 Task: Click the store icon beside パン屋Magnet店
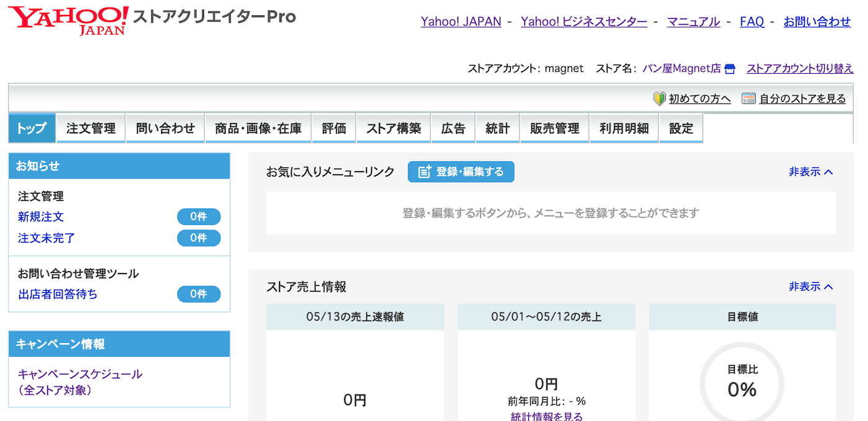pyautogui.click(x=730, y=69)
